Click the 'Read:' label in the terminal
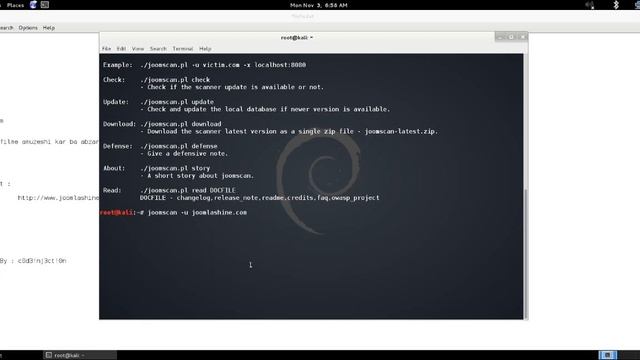The height and width of the screenshot is (360, 640). (112, 190)
